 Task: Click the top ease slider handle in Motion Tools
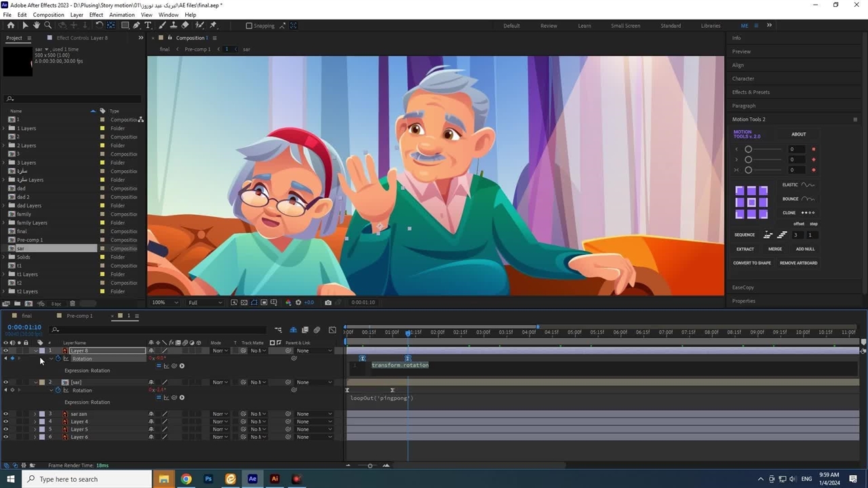[749, 149]
